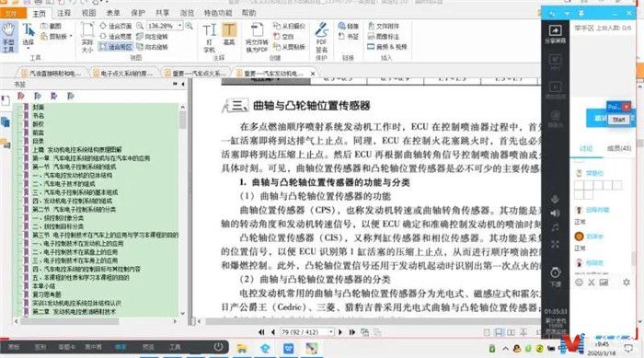Toggle Fit Page (适合页面) view mode
Image resolution: width=644 pixels, height=358 pixels.
[x=116, y=26]
